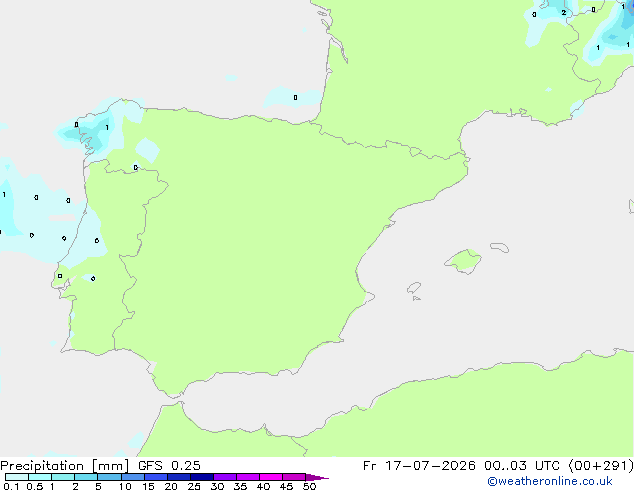Pick the 10–15 mm legend color swatch
Image resolution: width=634 pixels, height=490 pixels.
pos(132,477)
